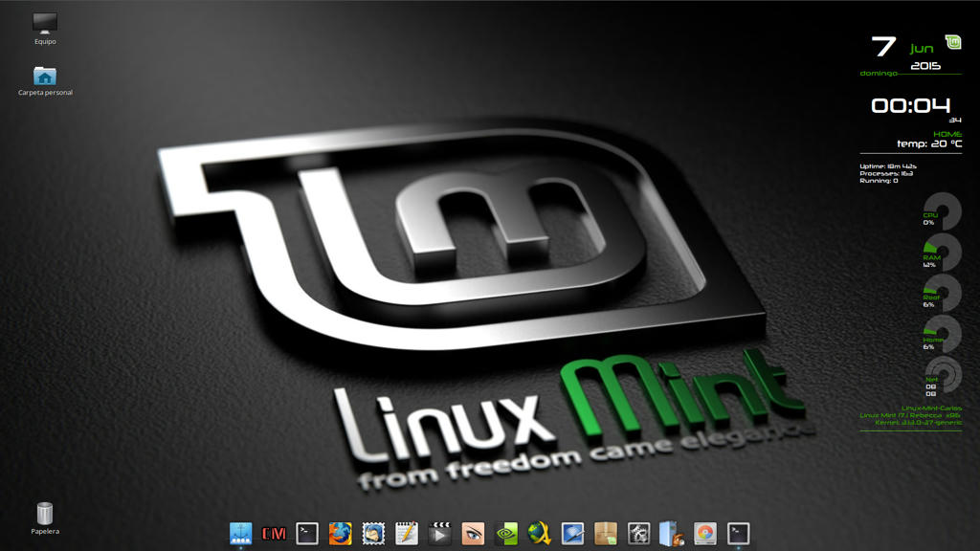Image resolution: width=980 pixels, height=551 pixels.
Task: Open the terminal icon at dock's end
Action: [x=738, y=534]
